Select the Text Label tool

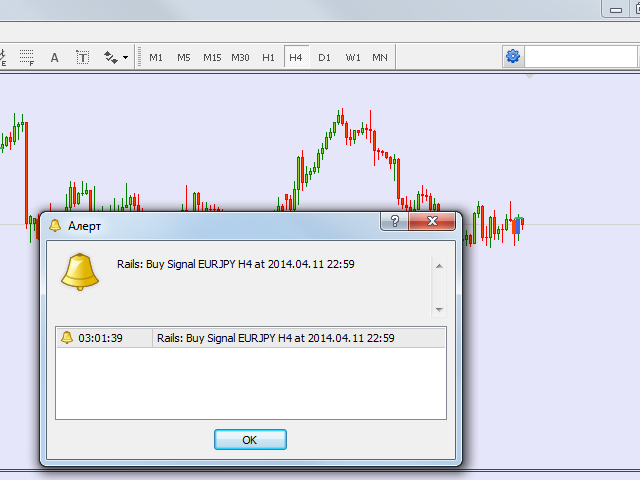click(x=82, y=58)
